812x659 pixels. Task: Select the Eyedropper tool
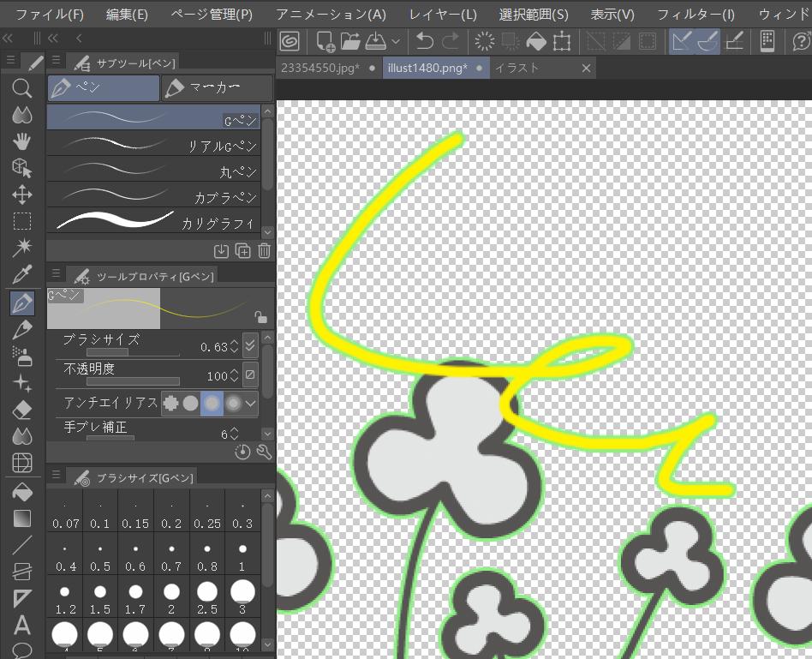21,274
